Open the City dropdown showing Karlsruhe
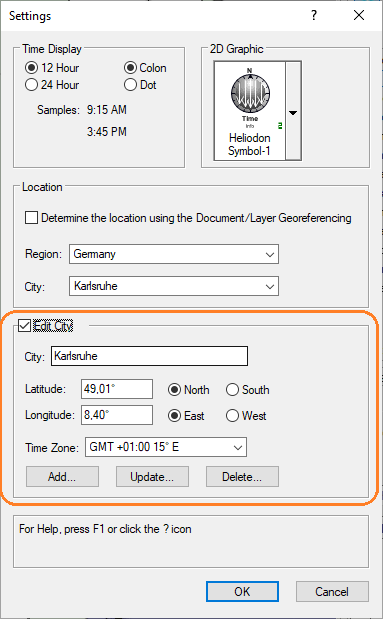Image resolution: width=383 pixels, height=619 pixels. click(x=174, y=286)
